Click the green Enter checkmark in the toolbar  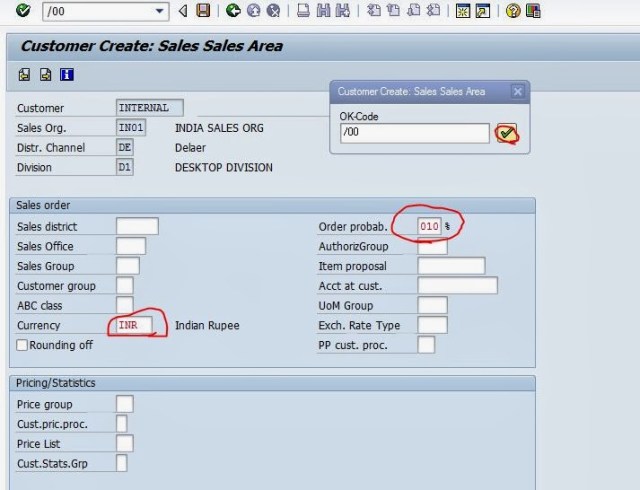[23, 10]
